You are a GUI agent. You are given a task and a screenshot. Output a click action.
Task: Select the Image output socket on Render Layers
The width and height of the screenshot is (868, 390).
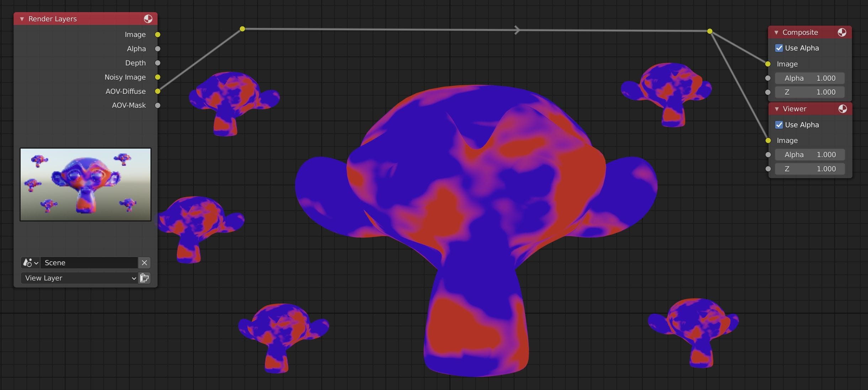point(158,34)
